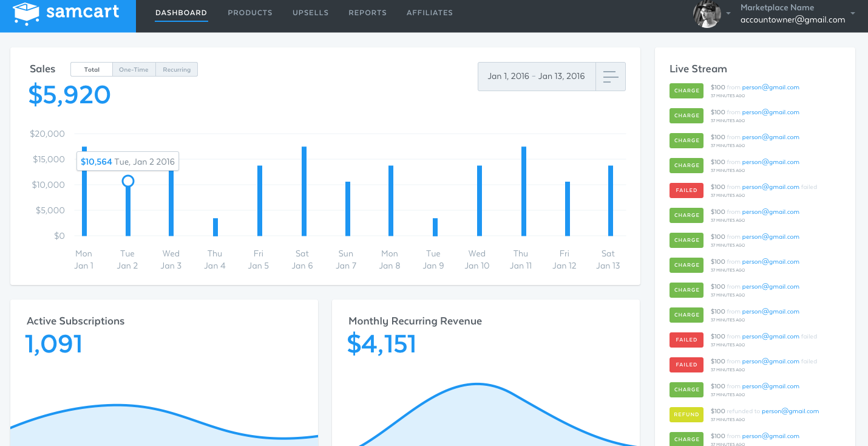Click person@gmail.com link in refund entry
This screenshot has height=446, width=868.
(790, 411)
